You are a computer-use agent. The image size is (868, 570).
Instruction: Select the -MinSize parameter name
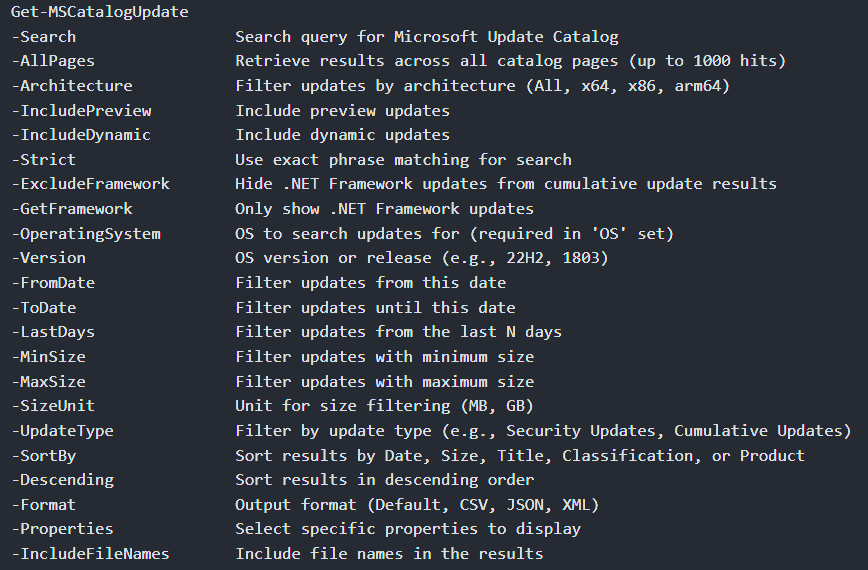49,357
